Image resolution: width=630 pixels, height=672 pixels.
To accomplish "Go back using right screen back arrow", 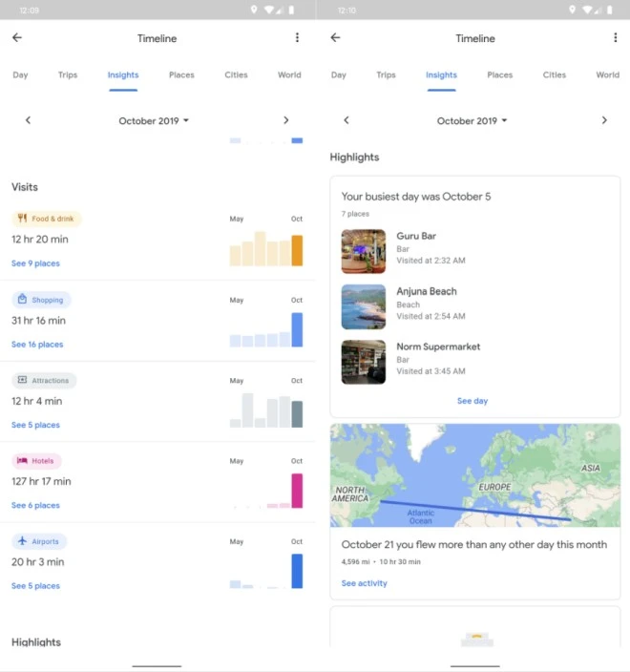I will coord(336,38).
